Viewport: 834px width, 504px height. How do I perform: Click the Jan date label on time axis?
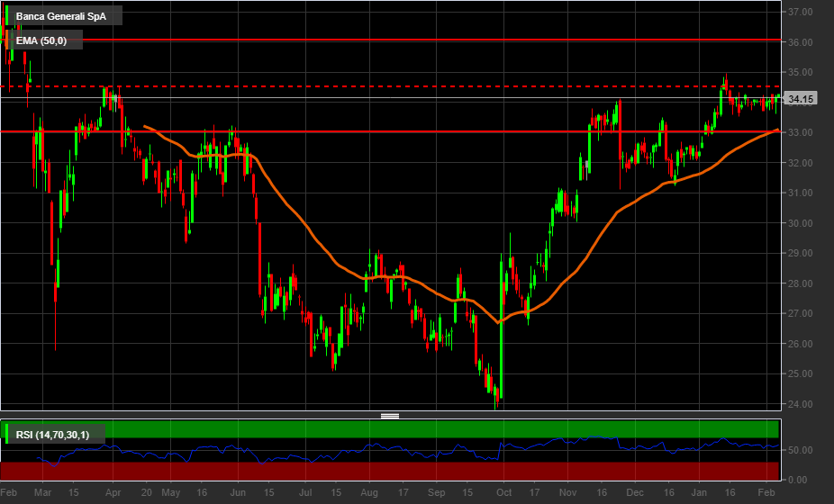[x=699, y=492]
